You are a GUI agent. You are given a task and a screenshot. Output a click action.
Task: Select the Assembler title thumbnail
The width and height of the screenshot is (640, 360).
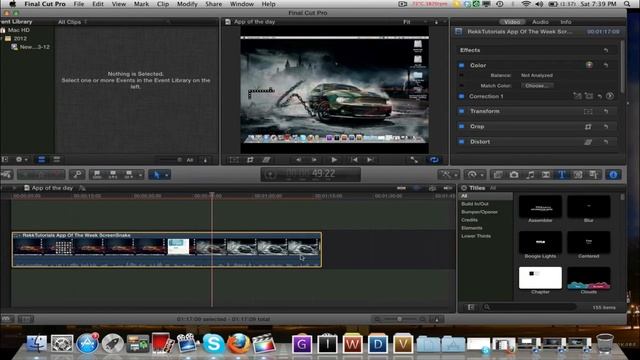coord(540,207)
